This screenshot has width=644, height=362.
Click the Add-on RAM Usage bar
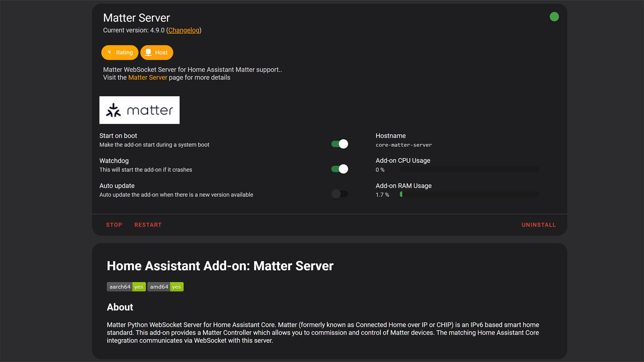click(x=469, y=194)
